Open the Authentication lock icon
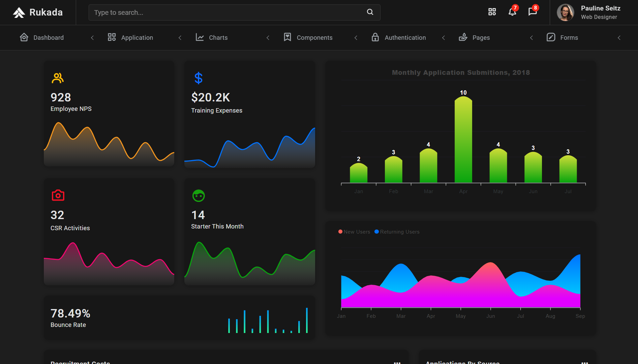 pyautogui.click(x=375, y=37)
